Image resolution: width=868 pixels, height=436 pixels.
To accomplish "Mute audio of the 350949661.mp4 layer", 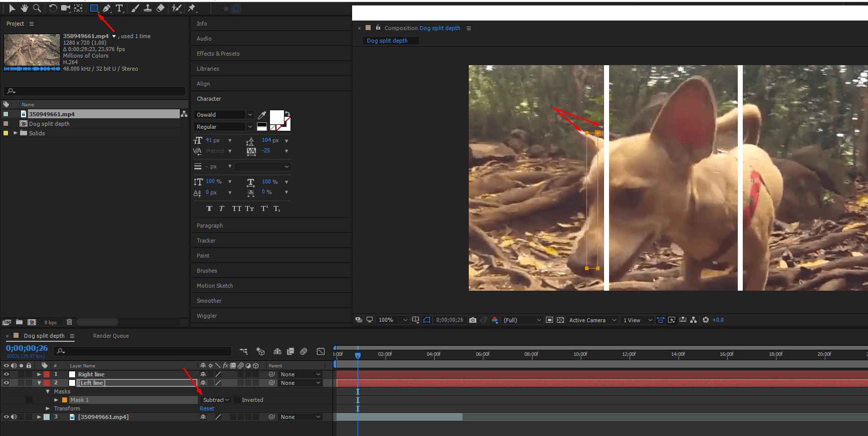I will [14, 417].
